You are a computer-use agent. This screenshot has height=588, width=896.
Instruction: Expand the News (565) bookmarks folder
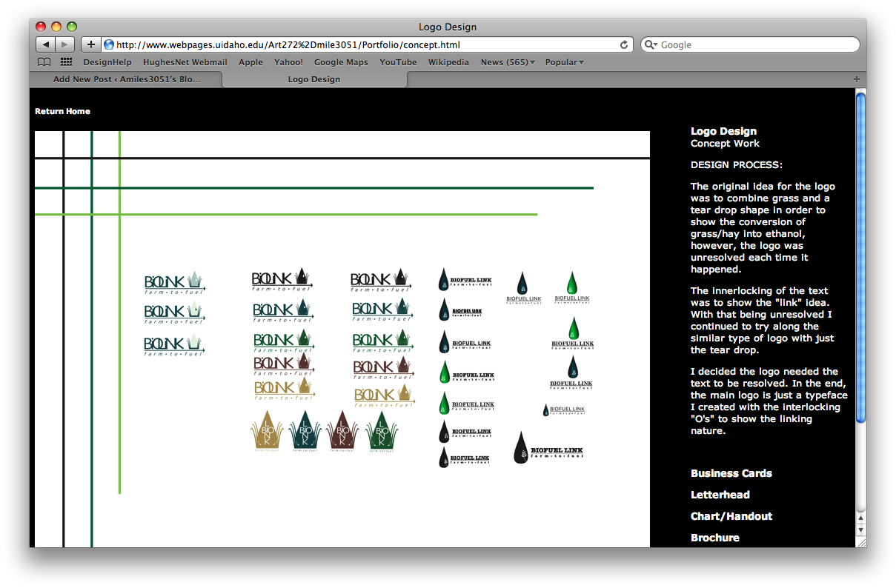(x=508, y=62)
